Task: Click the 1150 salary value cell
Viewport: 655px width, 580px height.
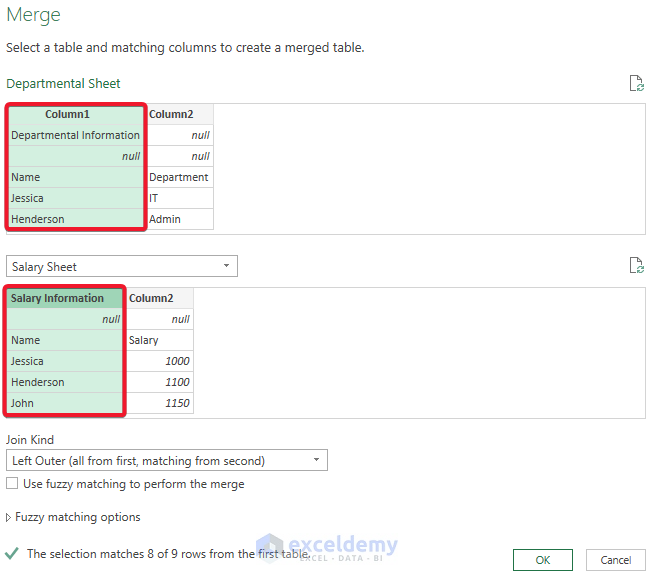Action: 159,403
